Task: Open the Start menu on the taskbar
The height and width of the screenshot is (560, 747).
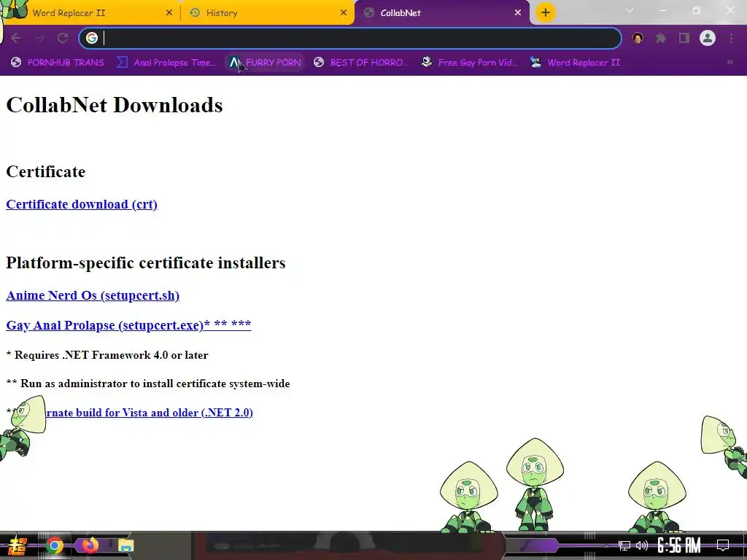Action: coord(18,545)
